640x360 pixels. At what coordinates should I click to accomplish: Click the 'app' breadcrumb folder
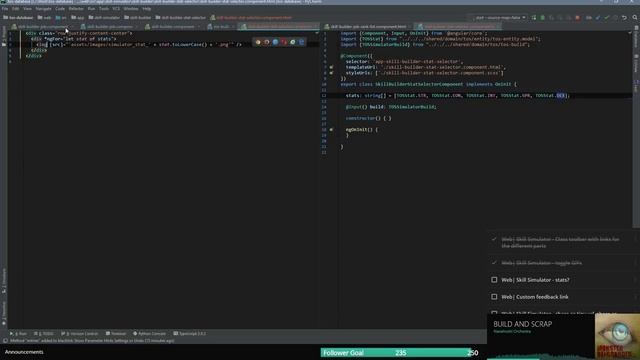coord(78,18)
